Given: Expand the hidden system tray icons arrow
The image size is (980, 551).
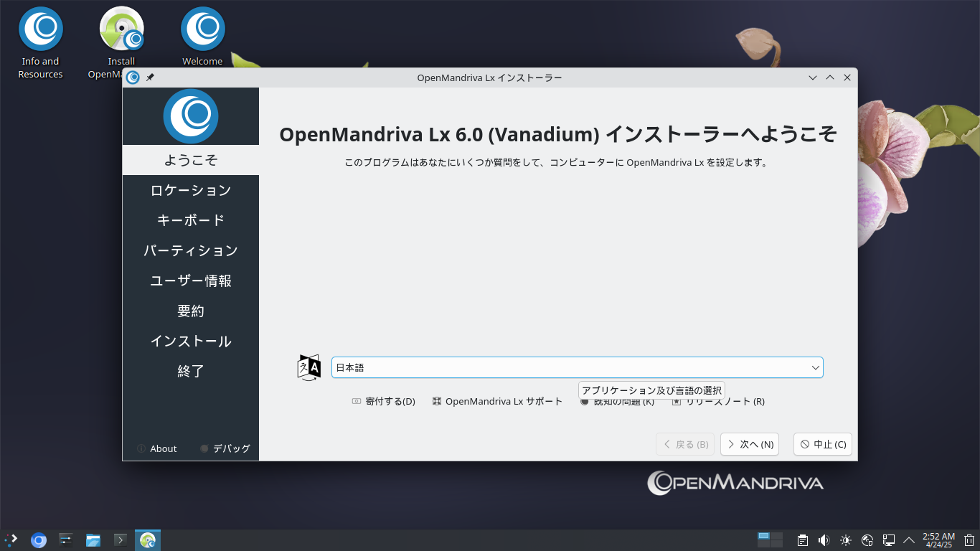Looking at the screenshot, I should pos(909,540).
